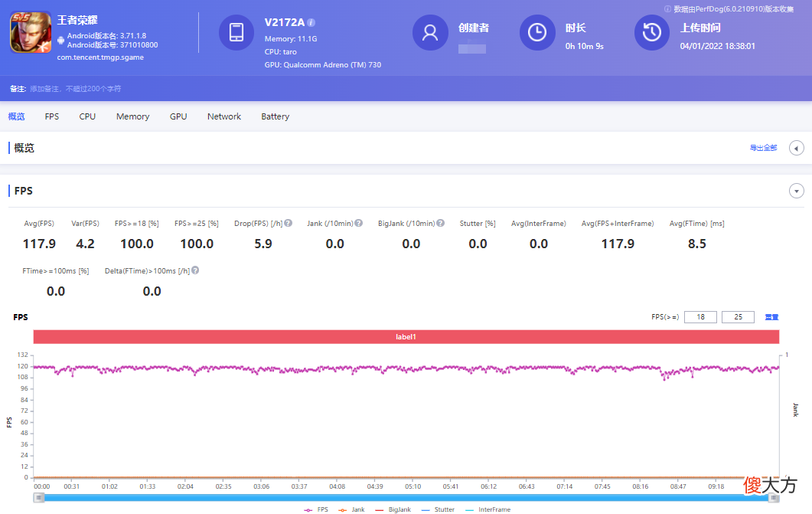Viewport: 812px width, 514px height.
Task: Click the Android robot version icon
Action: pyautogui.click(x=60, y=41)
